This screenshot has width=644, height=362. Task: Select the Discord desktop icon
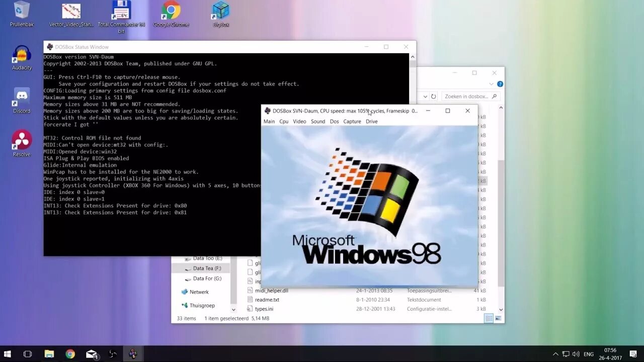point(22,101)
